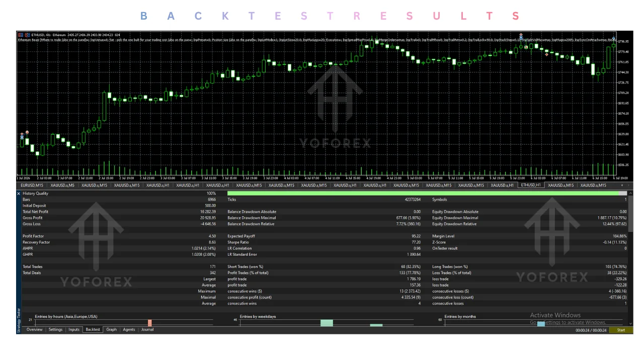The image size is (644, 362).
Task: Close the Strategy Tester panel with X
Action: pos(19,194)
